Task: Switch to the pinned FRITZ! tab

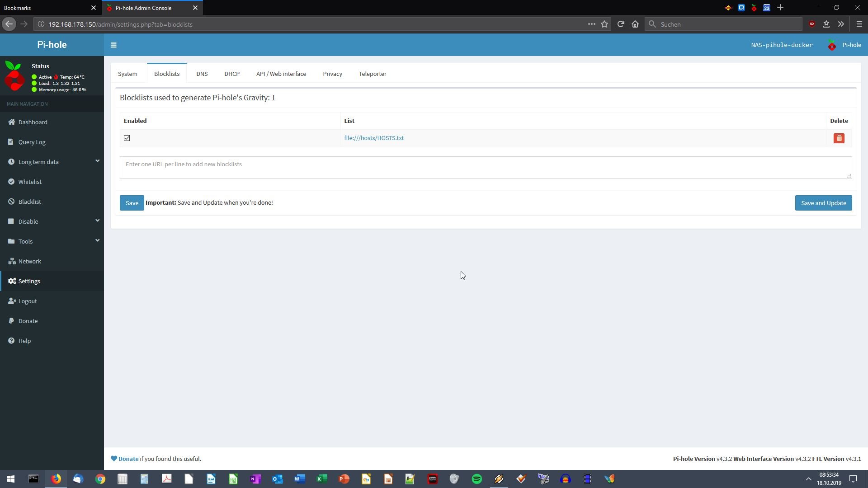Action: tap(728, 8)
